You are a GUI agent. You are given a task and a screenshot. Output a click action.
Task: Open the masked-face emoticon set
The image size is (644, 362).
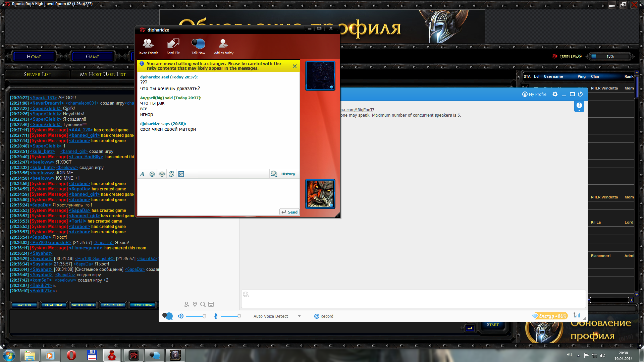click(162, 174)
